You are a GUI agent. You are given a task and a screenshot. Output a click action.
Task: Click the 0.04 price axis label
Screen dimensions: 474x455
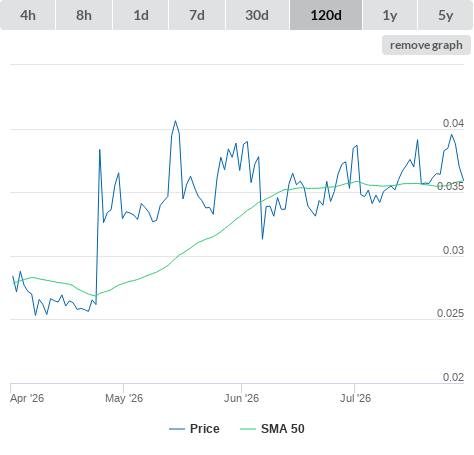[453, 123]
